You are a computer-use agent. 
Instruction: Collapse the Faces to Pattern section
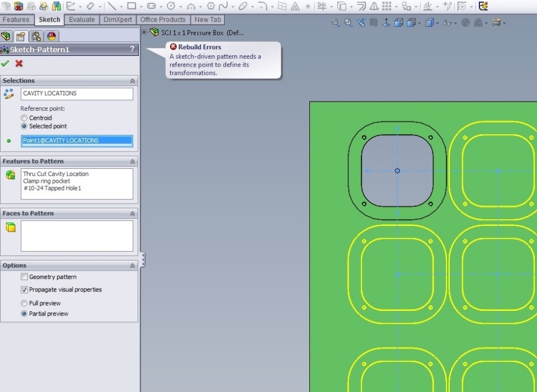coord(133,213)
